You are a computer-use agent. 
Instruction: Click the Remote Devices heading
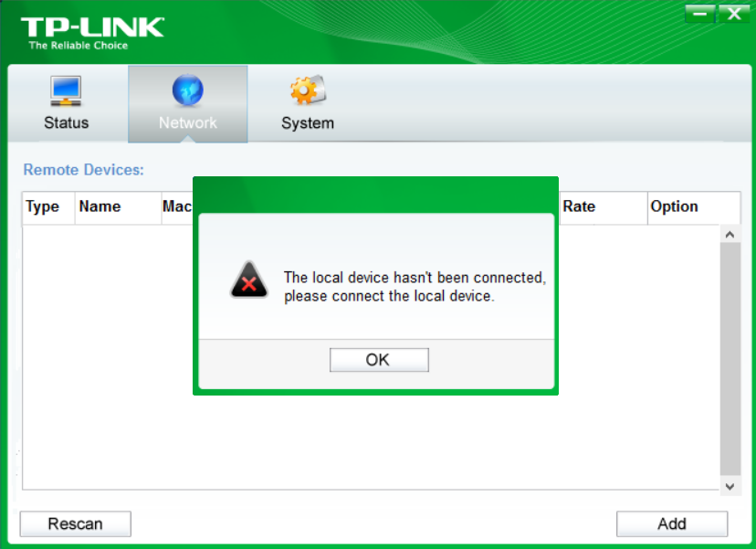tap(83, 170)
